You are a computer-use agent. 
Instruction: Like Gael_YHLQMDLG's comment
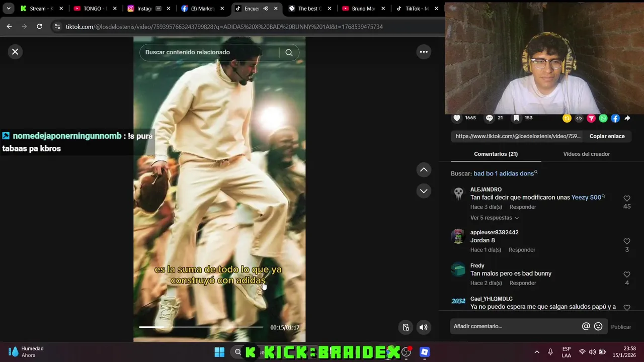point(627,307)
